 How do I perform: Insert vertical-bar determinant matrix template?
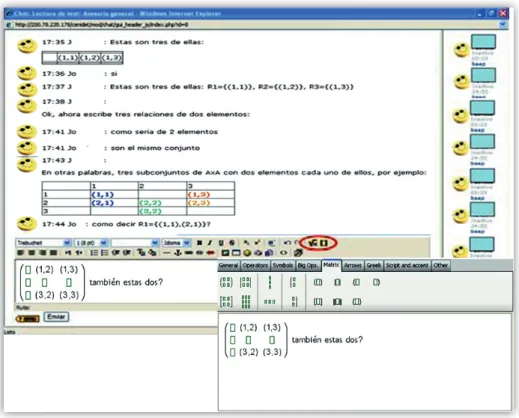pos(246,283)
